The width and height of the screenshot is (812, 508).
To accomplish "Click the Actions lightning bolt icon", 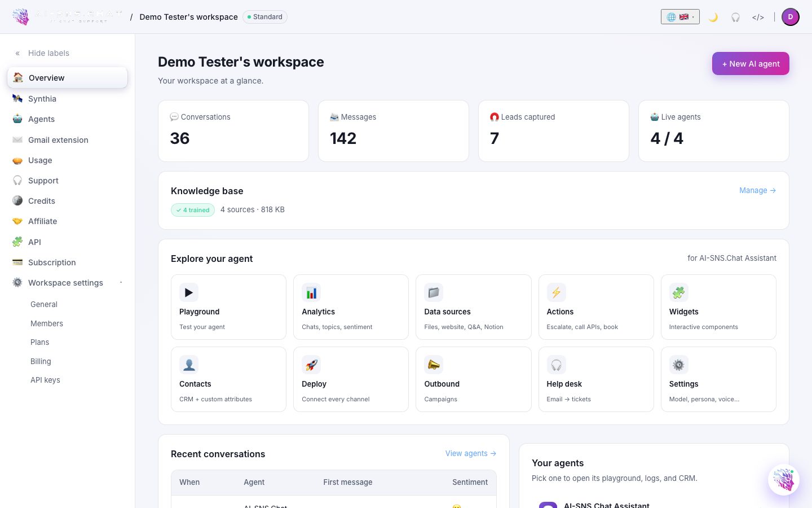I will [x=556, y=292].
